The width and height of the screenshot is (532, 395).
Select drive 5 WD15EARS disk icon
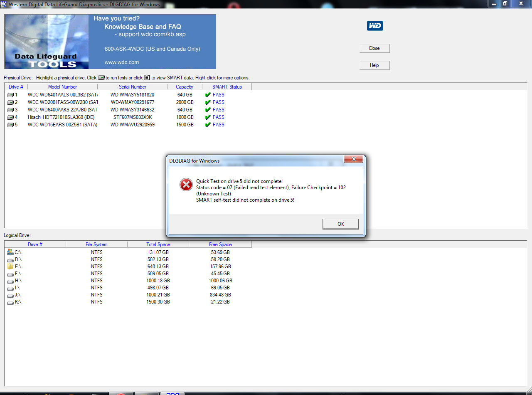10,125
